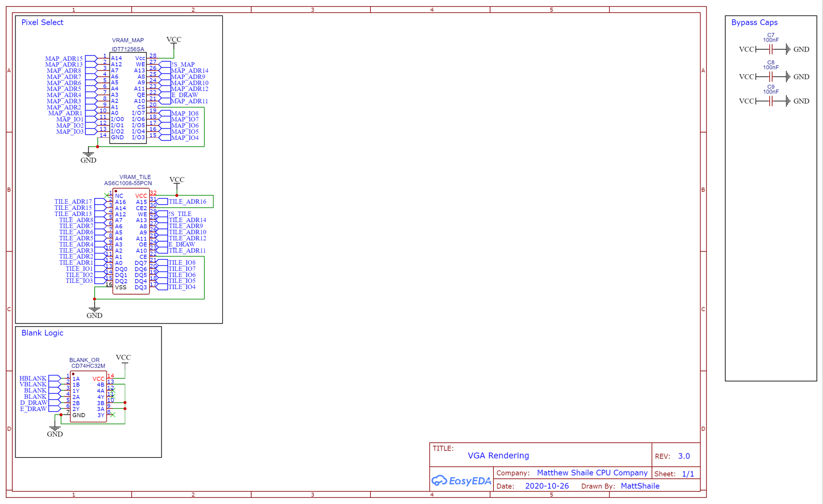This screenshot has width=823, height=504.
Task: Click the REV 3.0 value
Action: pyautogui.click(x=684, y=456)
